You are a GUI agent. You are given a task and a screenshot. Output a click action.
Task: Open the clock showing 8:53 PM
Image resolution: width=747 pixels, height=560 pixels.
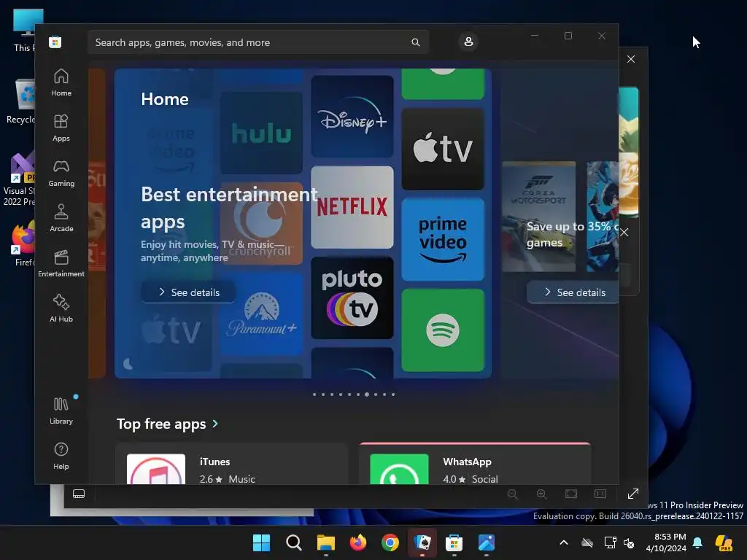[x=665, y=542]
